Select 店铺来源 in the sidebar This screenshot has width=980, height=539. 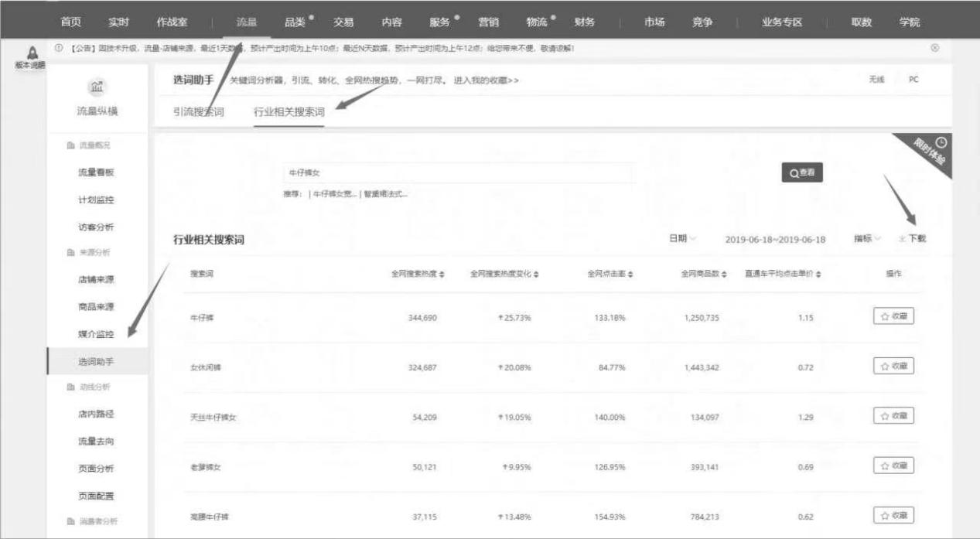coord(95,279)
